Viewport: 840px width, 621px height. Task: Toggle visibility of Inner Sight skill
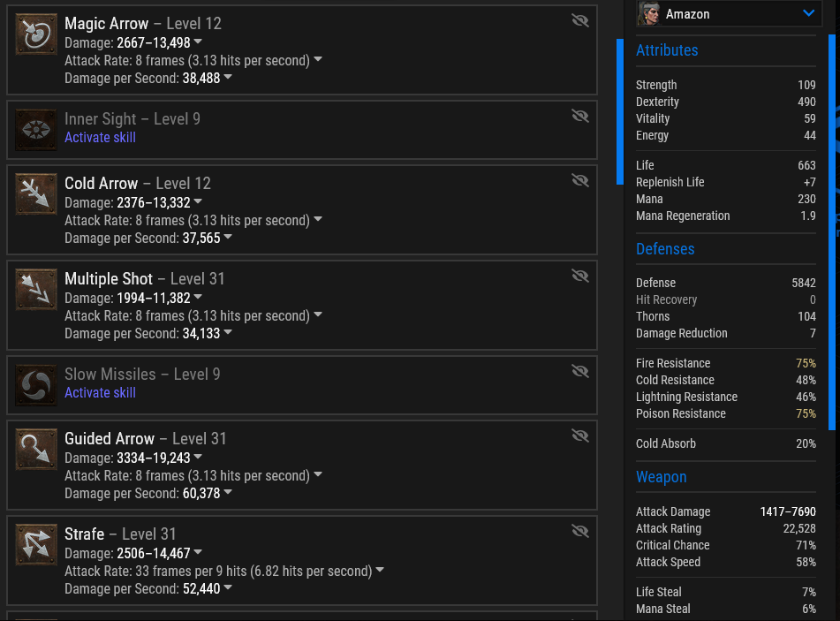pyautogui.click(x=579, y=116)
